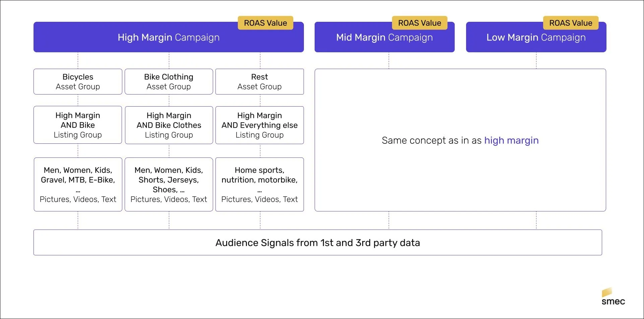Click the smec logo icon
Image resolution: width=644 pixels, height=319 pixels.
[x=607, y=292]
